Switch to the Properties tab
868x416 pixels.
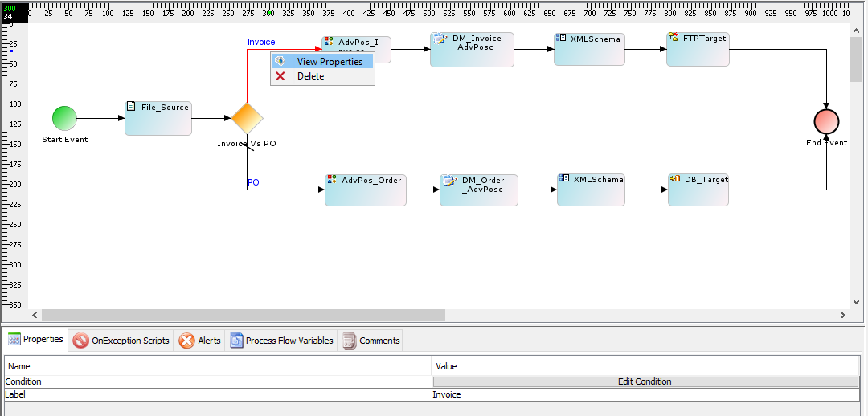pyautogui.click(x=35, y=340)
